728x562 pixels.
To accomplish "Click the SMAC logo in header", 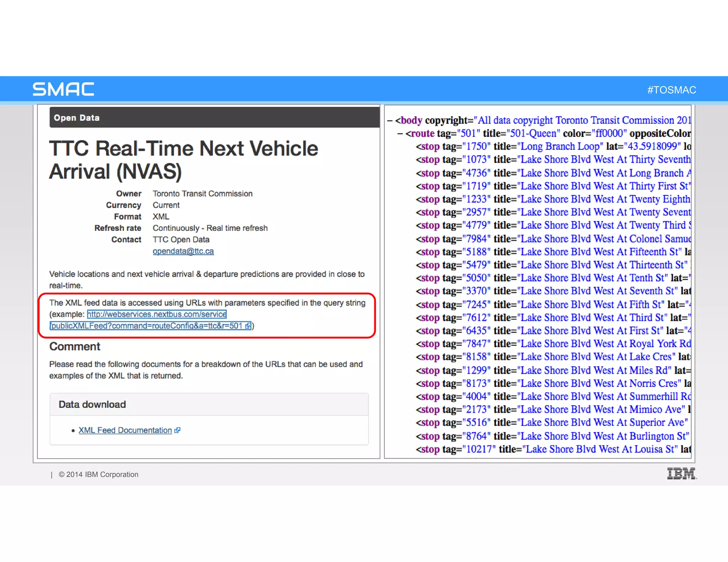I will pos(63,89).
